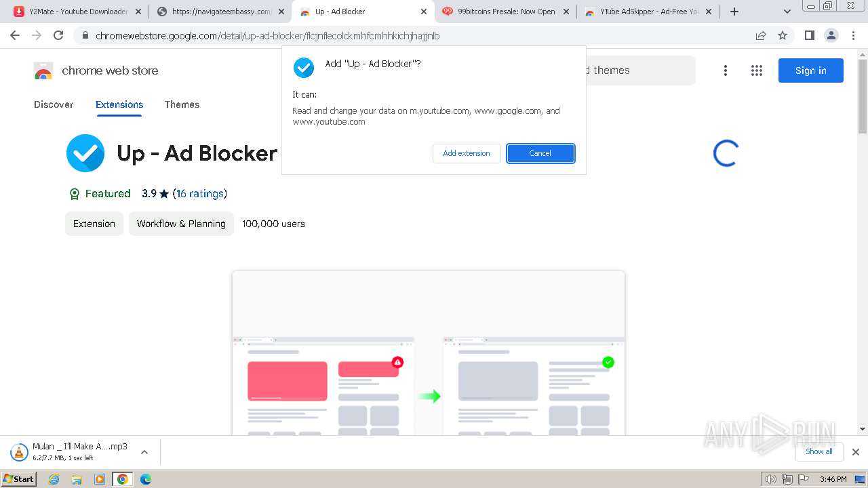Open media player taskbar icon
Image resolution: width=868 pixels, height=488 pixels.
(x=100, y=479)
